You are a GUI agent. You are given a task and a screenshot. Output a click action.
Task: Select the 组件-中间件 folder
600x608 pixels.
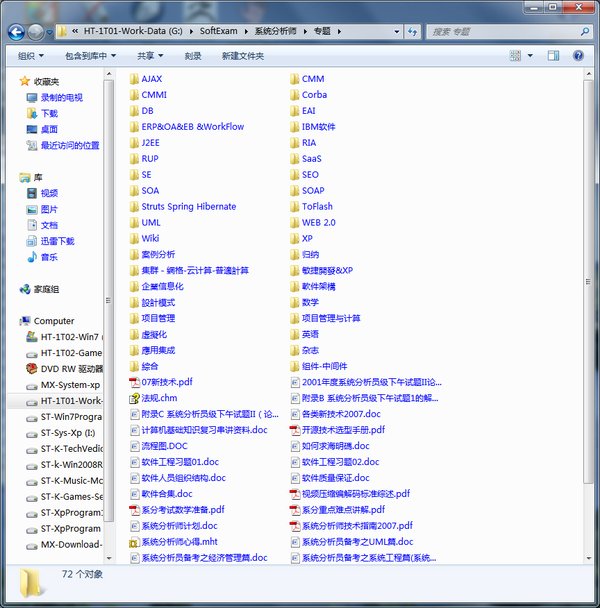tap(319, 366)
